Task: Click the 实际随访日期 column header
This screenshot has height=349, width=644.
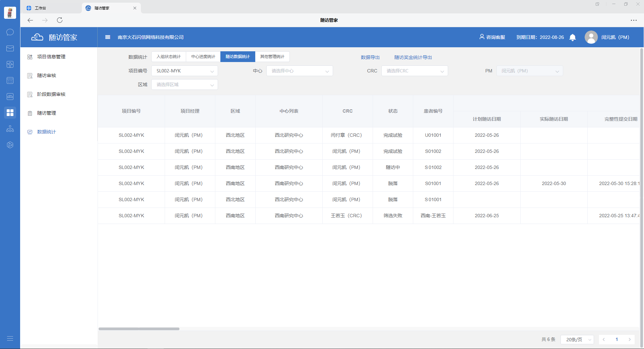Action: pyautogui.click(x=554, y=119)
